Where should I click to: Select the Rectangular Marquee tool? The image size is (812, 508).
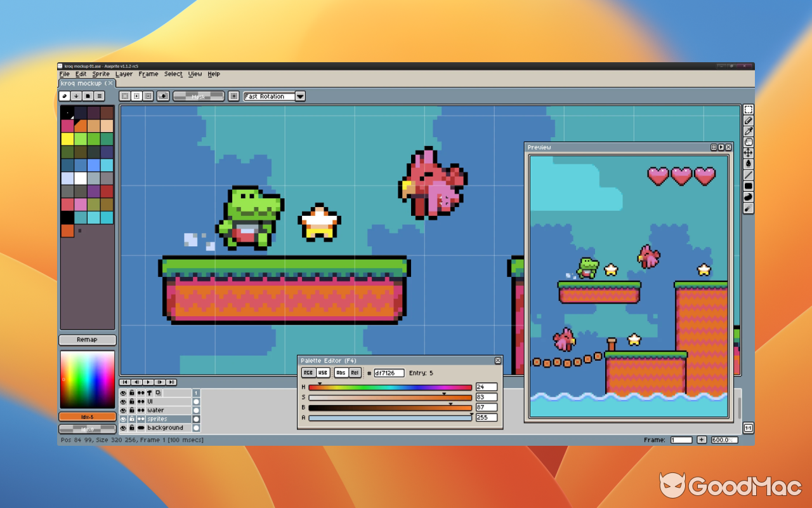[x=748, y=110]
